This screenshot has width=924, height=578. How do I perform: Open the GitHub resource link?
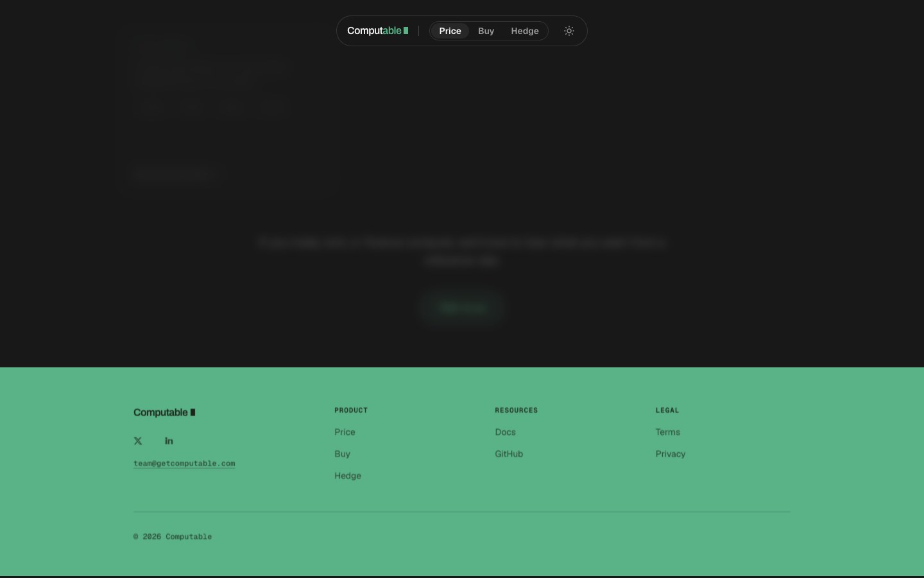tap(509, 454)
